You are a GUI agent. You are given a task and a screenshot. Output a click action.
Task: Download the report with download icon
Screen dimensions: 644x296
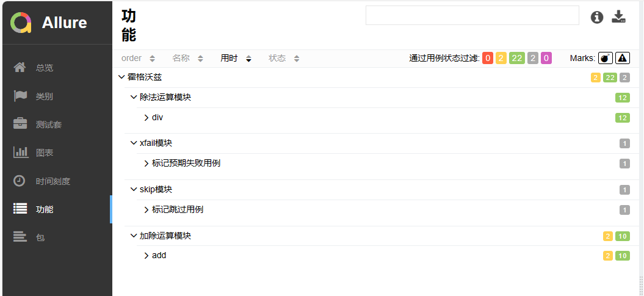pos(618,16)
